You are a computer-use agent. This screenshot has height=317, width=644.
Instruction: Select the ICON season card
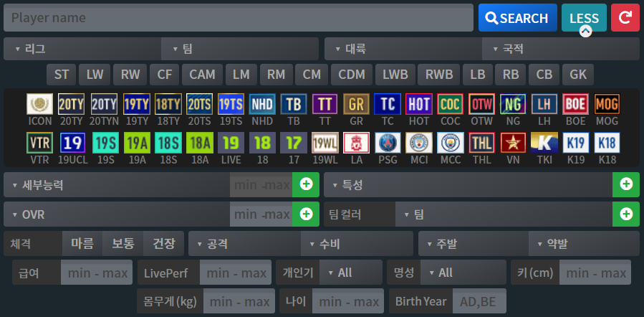(40, 104)
